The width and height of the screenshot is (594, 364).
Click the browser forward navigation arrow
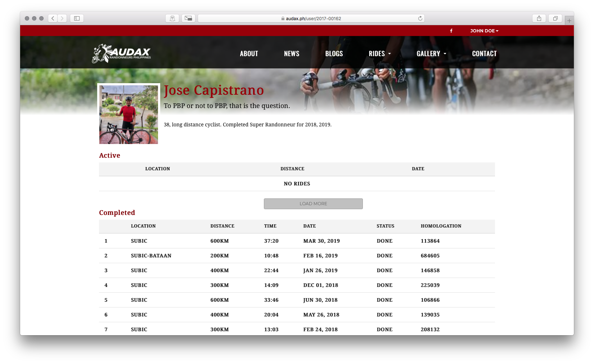tap(62, 18)
